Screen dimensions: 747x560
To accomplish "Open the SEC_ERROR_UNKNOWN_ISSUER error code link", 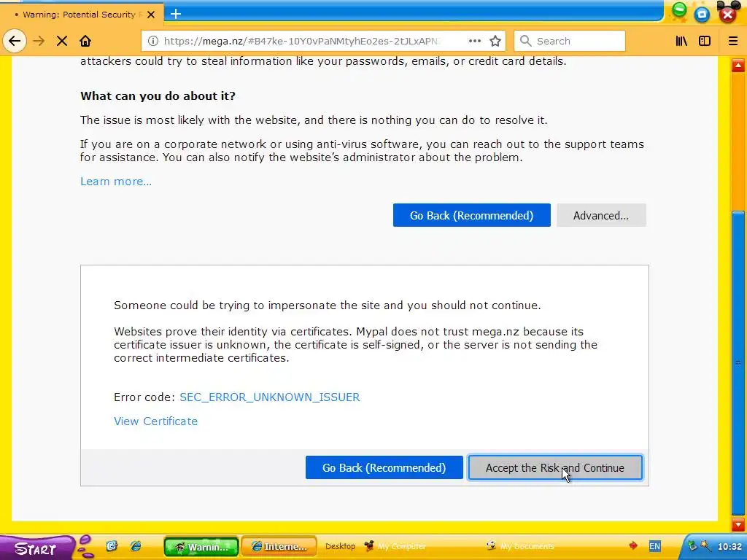I will tap(270, 397).
